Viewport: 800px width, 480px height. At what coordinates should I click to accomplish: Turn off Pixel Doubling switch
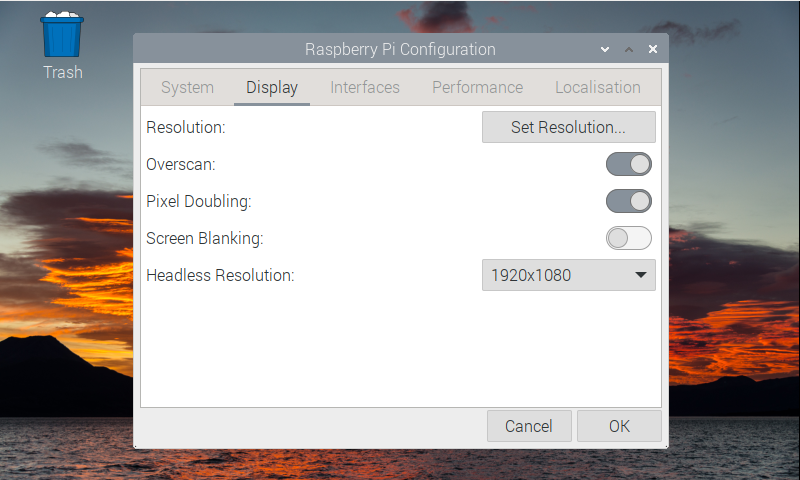(x=629, y=201)
